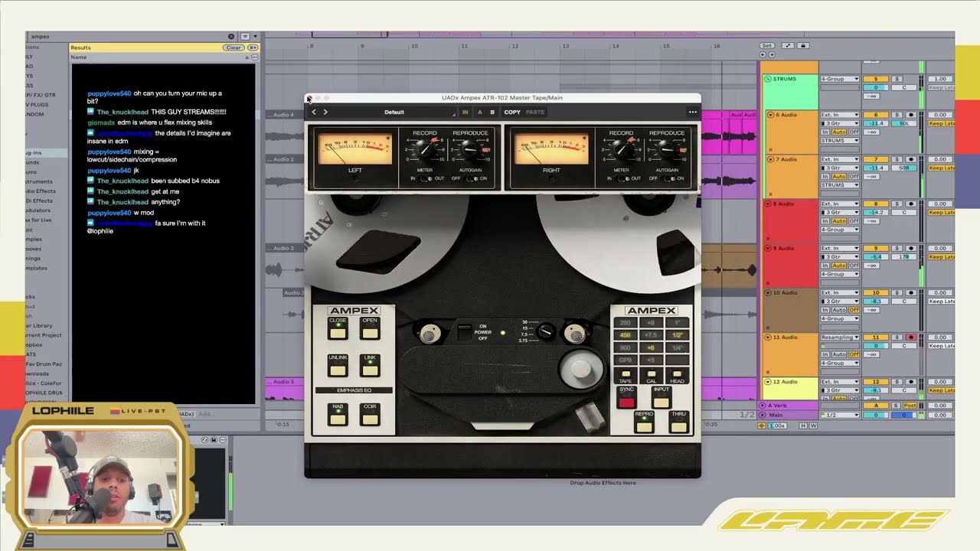Select 456 tape type button

pyautogui.click(x=626, y=335)
